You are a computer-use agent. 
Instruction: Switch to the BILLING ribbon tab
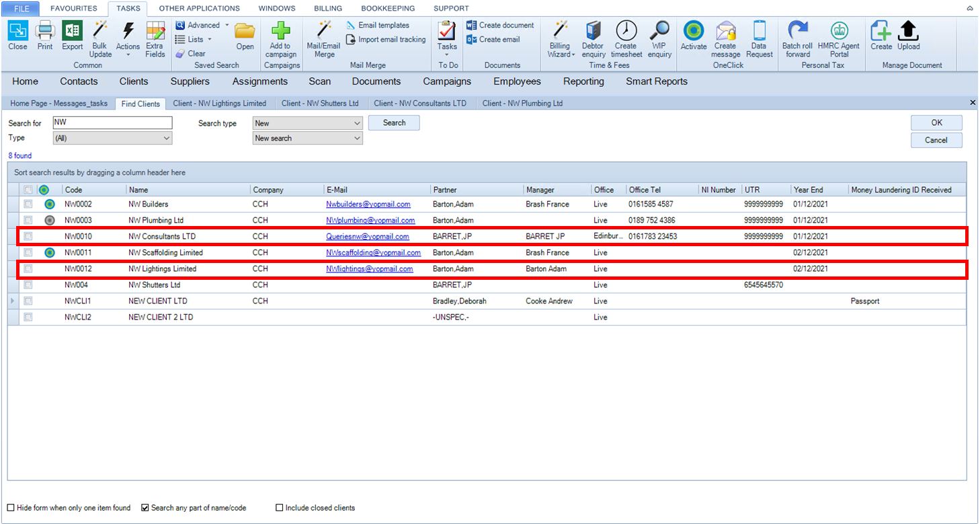click(328, 9)
